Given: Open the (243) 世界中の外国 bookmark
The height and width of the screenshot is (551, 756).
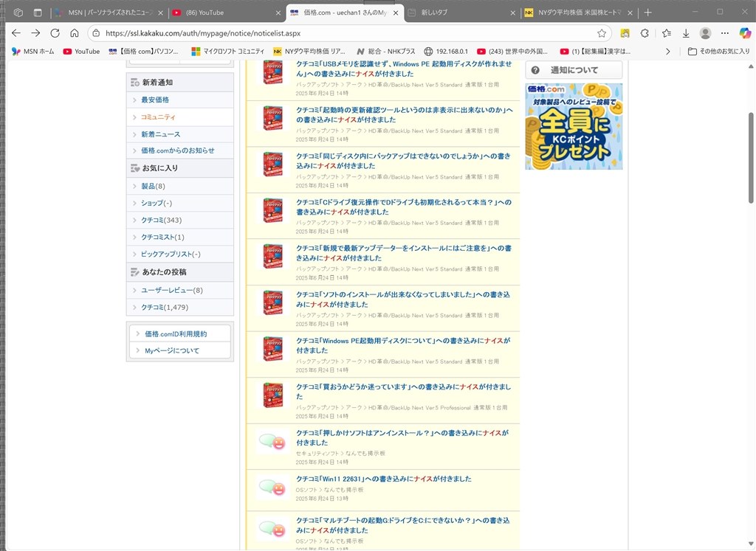Looking at the screenshot, I should tap(512, 51).
